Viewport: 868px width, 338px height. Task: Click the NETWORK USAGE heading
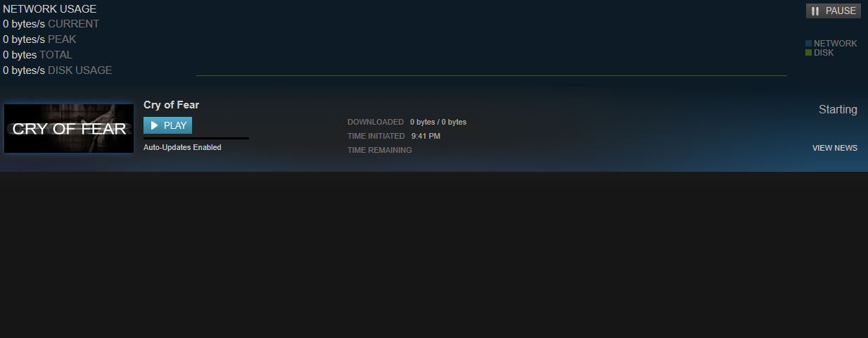[50, 9]
